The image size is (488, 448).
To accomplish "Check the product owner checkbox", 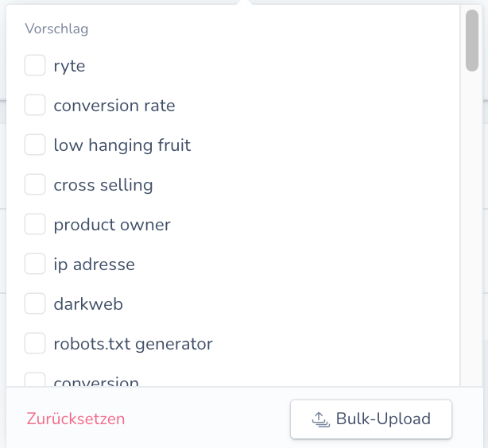I will click(35, 224).
